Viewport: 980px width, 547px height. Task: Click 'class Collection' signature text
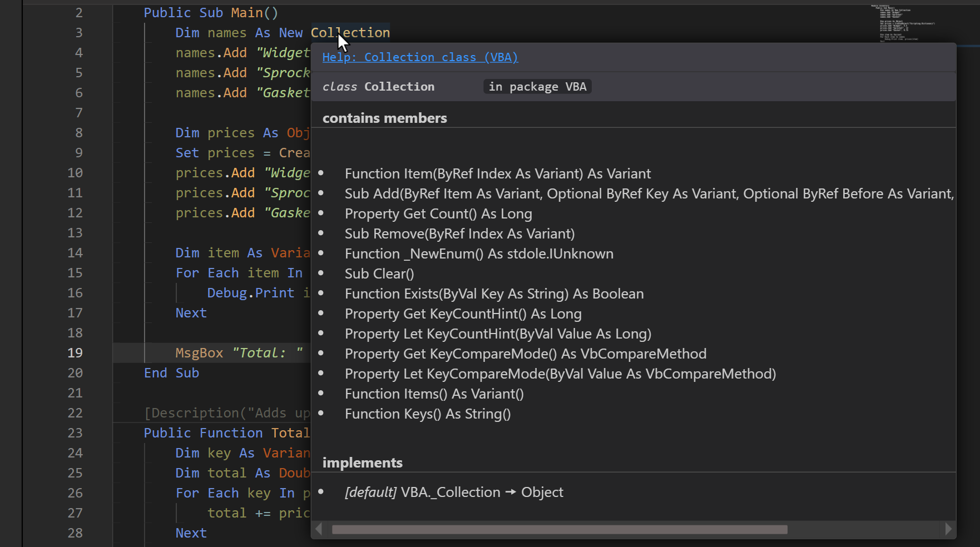(378, 87)
